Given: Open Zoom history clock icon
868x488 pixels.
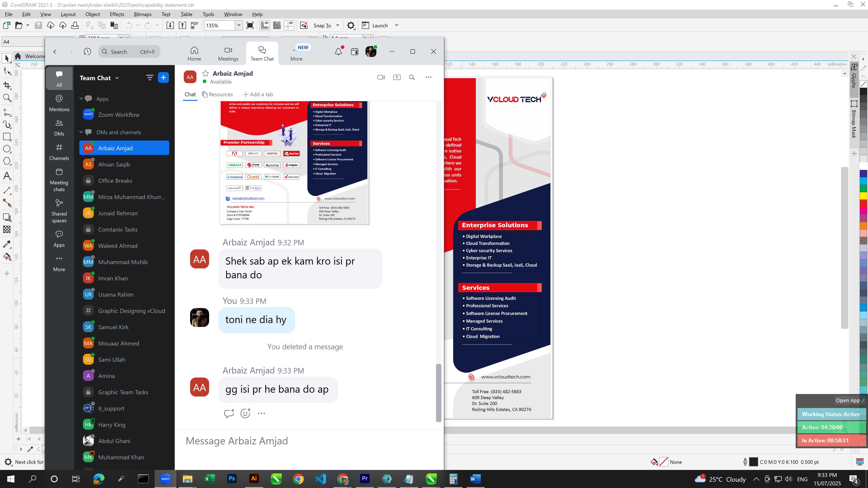Looking at the screenshot, I should click(87, 52).
